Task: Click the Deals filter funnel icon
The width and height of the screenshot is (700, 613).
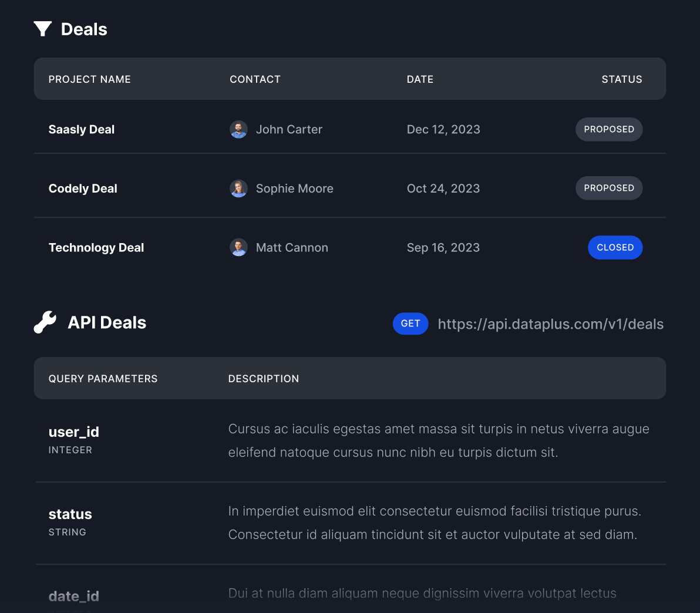Action: point(42,28)
